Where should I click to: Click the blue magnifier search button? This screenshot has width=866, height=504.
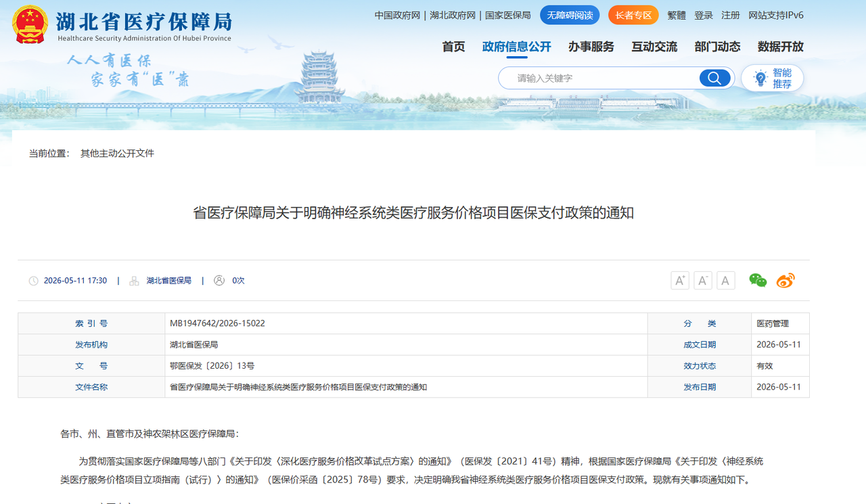click(x=714, y=78)
